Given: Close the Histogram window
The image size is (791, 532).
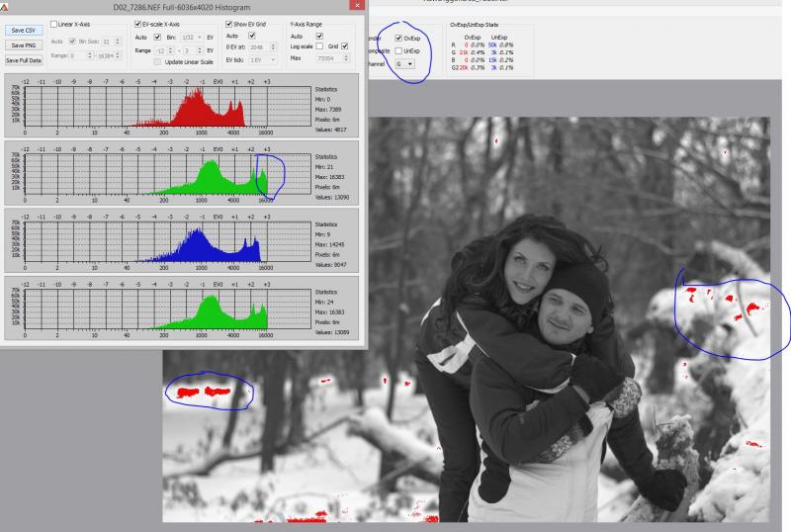Looking at the screenshot, I should click(357, 5).
